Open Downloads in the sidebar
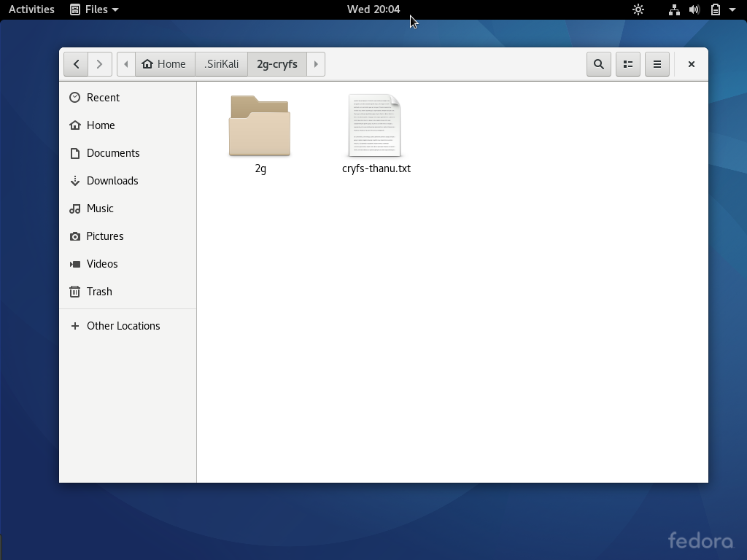The height and width of the screenshot is (560, 747). click(128, 181)
